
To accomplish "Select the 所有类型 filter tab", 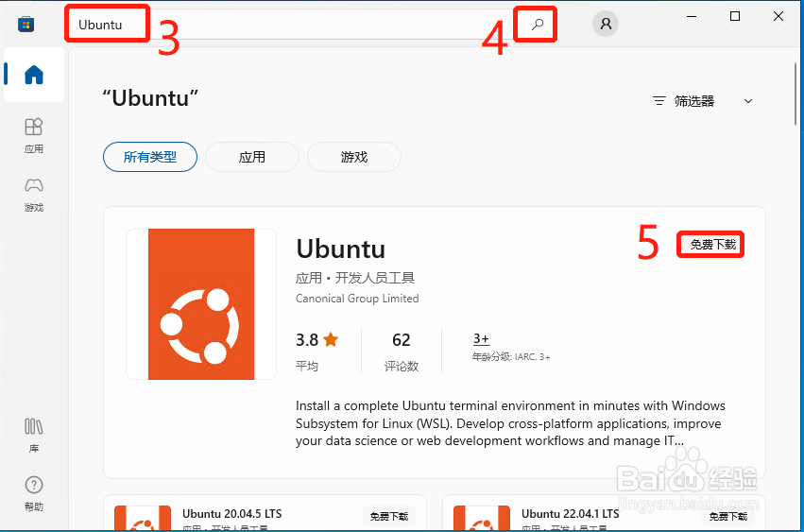I will 150,157.
